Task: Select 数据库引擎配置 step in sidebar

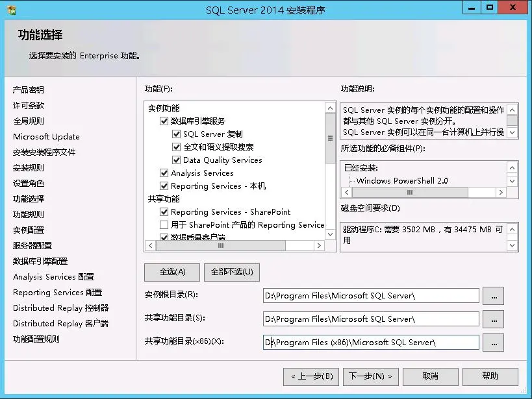Action: coord(40,261)
